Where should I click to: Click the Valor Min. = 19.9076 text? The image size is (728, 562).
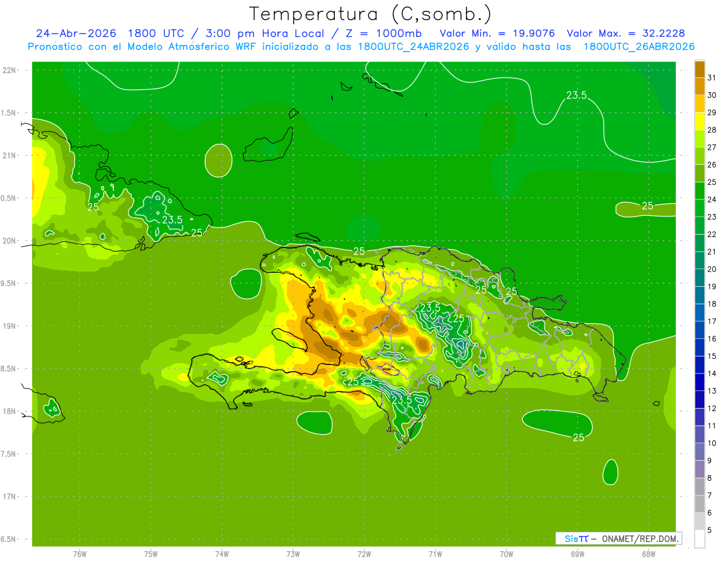pyautogui.click(x=497, y=33)
